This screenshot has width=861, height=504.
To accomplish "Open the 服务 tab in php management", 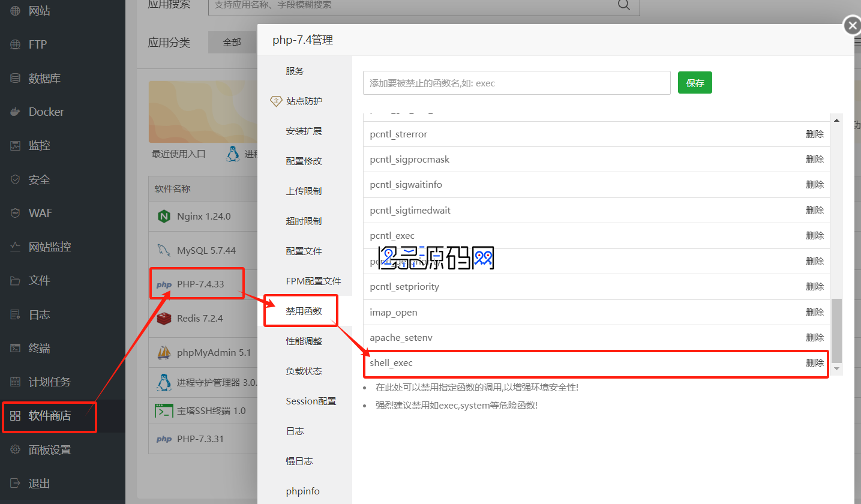I will point(295,71).
